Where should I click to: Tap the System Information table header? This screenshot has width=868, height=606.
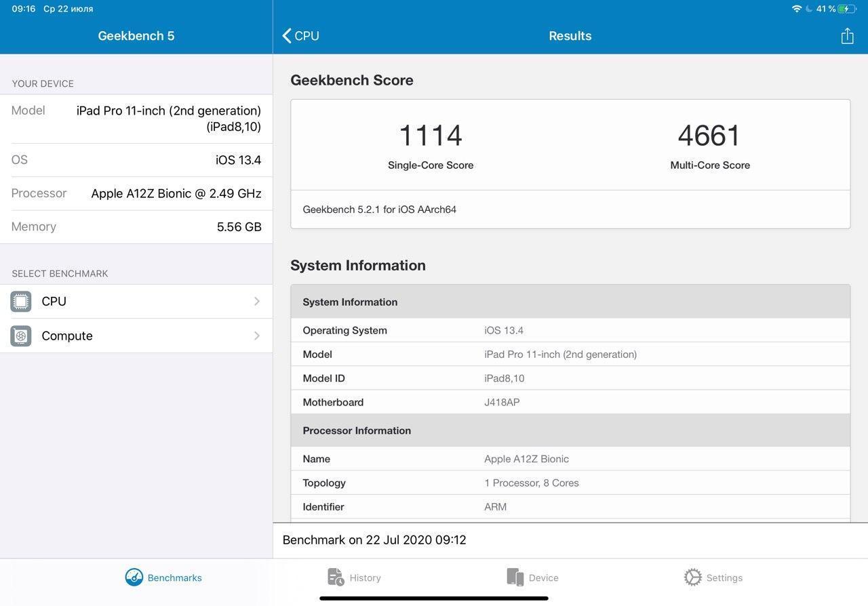point(570,302)
